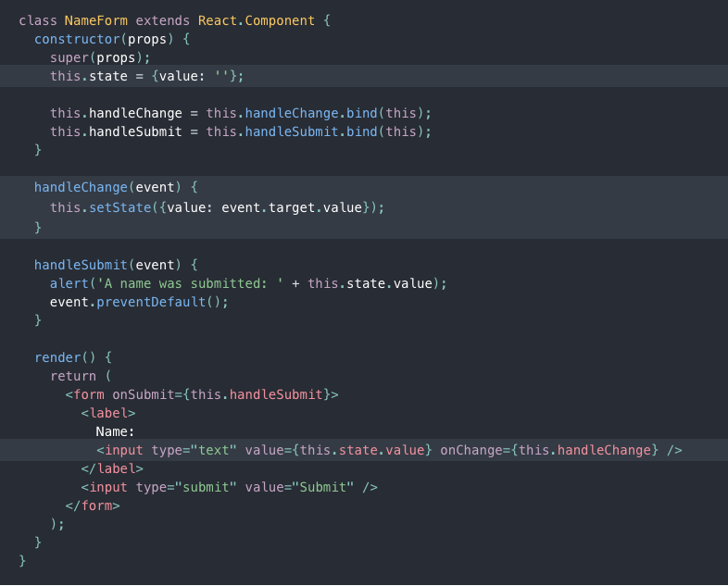728x586 pixels.
Task: Click the return ( statement
Action: (x=81, y=376)
